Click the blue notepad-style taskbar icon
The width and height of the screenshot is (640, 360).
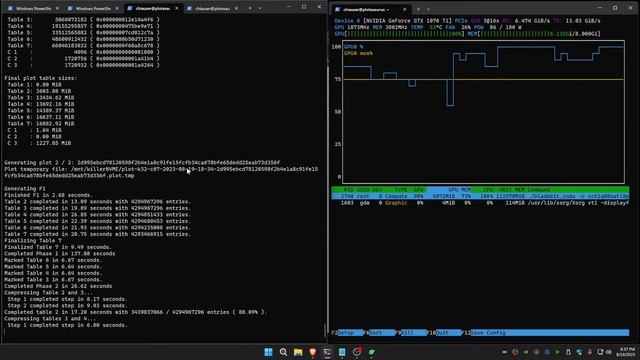point(342,352)
